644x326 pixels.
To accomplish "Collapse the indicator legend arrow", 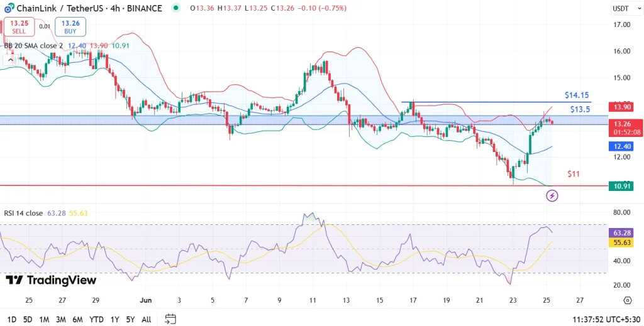I will 9,60.
